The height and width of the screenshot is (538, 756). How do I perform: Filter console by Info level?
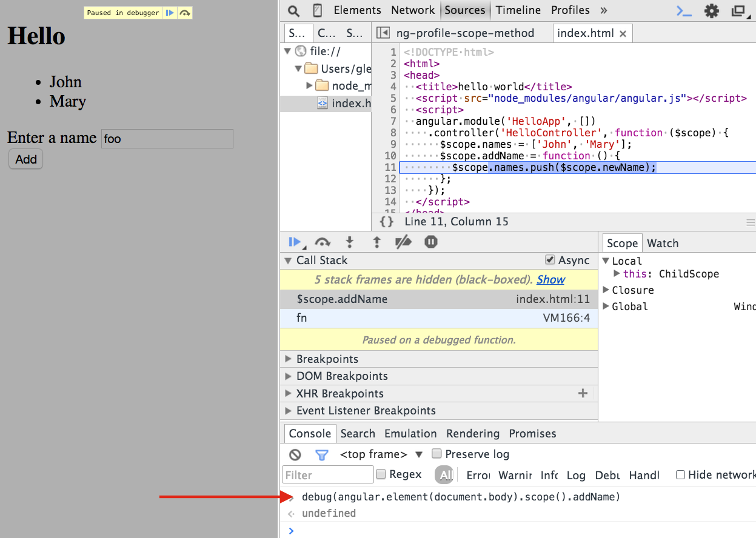(549, 476)
